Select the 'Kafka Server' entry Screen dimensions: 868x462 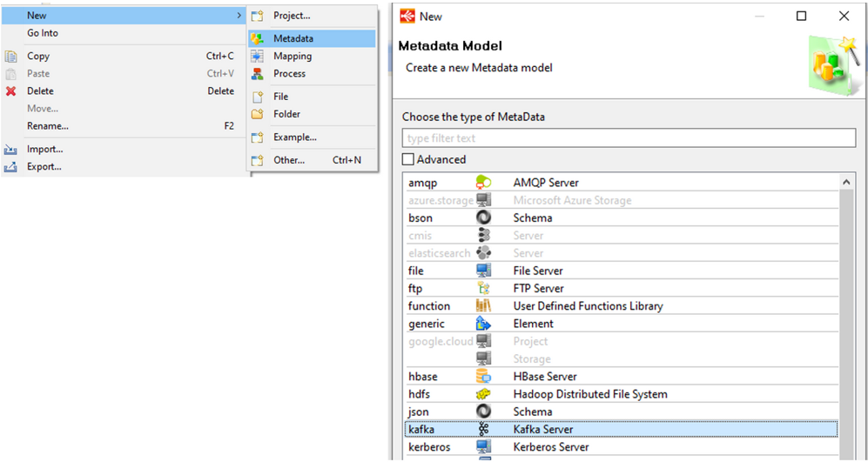[x=543, y=429]
